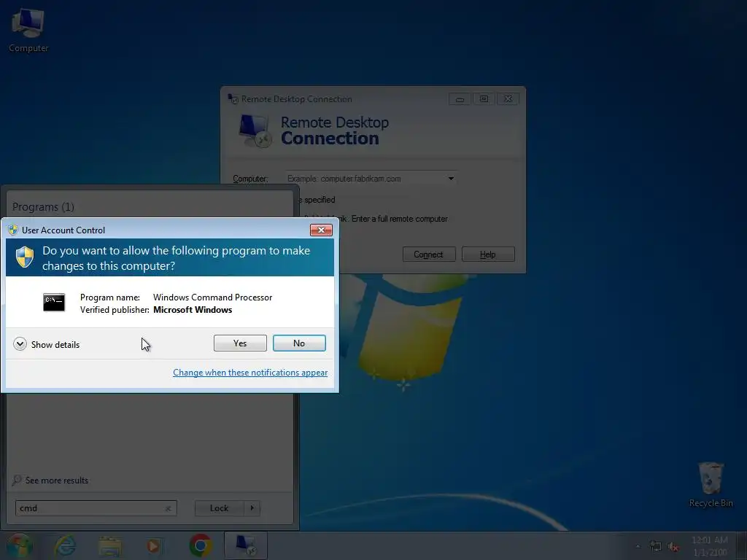Open Computer dropdown arrow in Remote Desktop

pos(451,179)
